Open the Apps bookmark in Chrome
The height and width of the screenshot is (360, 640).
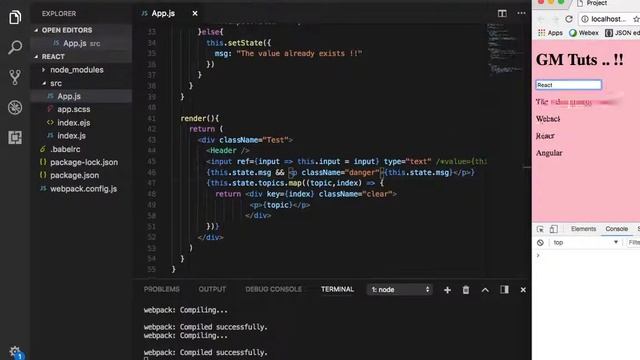[550, 33]
